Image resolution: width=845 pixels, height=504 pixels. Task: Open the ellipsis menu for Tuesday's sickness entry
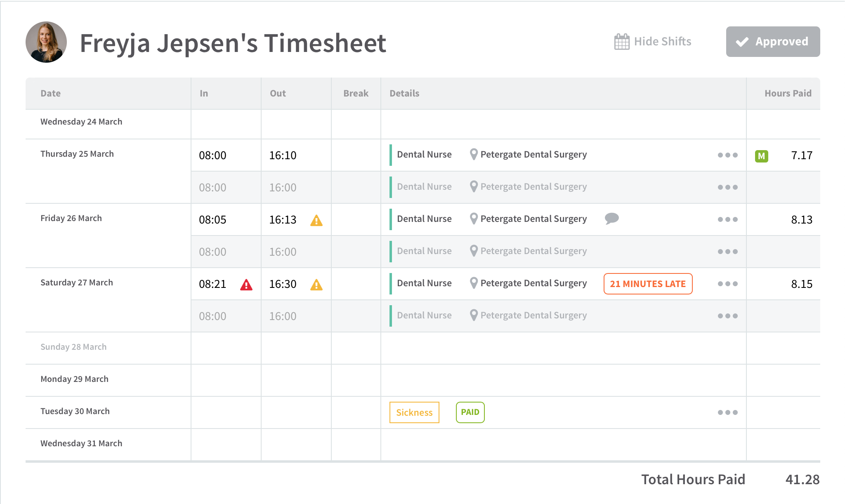click(x=727, y=412)
